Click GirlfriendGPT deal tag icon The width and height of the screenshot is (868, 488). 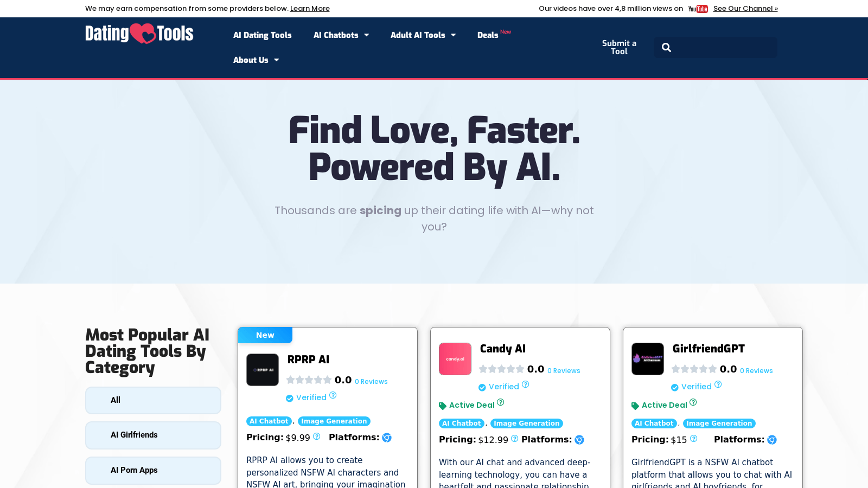point(635,406)
